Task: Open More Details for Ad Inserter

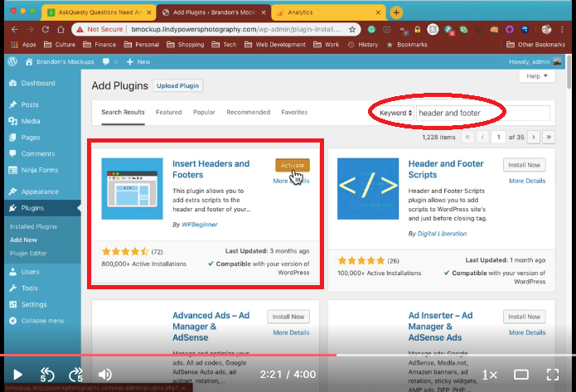Action: (527, 332)
